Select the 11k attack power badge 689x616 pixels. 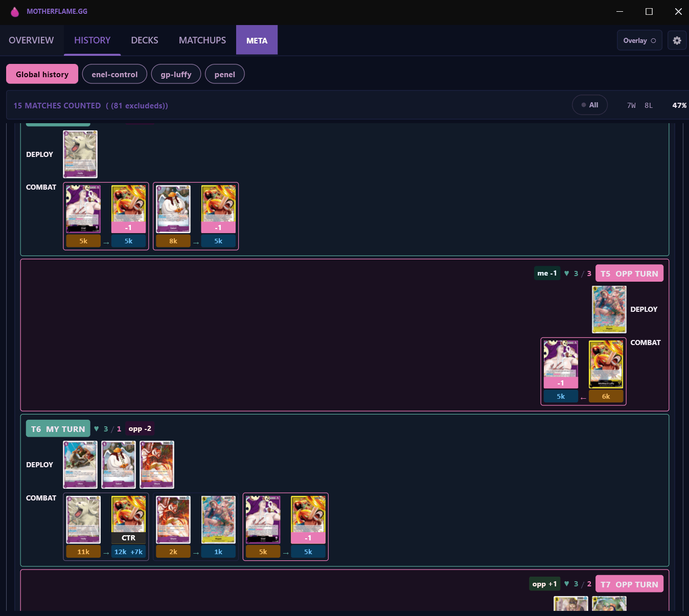(83, 552)
